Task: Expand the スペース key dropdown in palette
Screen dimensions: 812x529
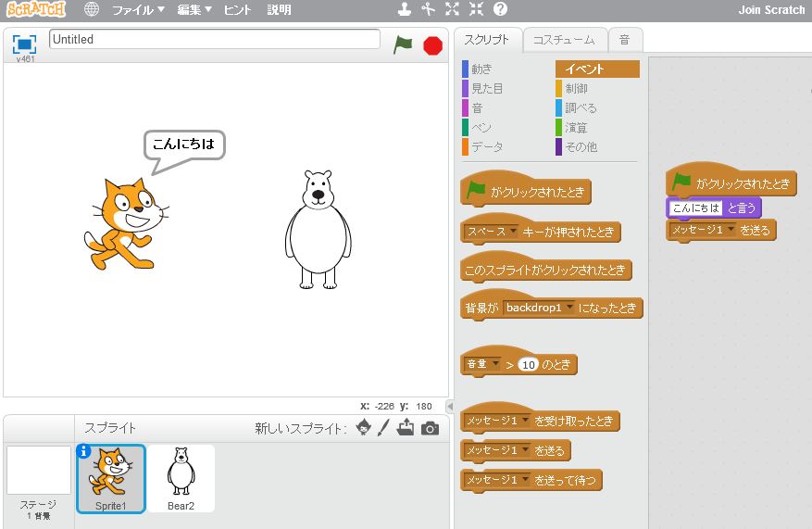Action: pos(513,232)
